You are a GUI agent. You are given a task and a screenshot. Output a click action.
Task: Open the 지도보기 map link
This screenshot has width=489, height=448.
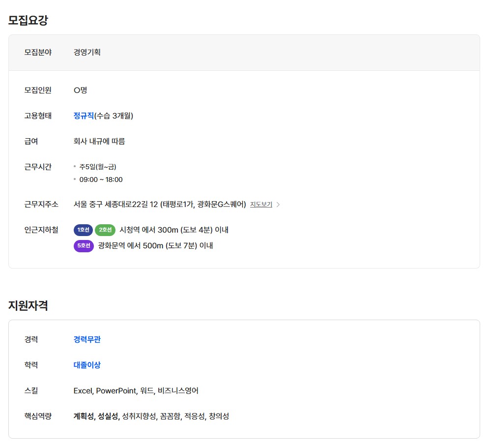[261, 205]
